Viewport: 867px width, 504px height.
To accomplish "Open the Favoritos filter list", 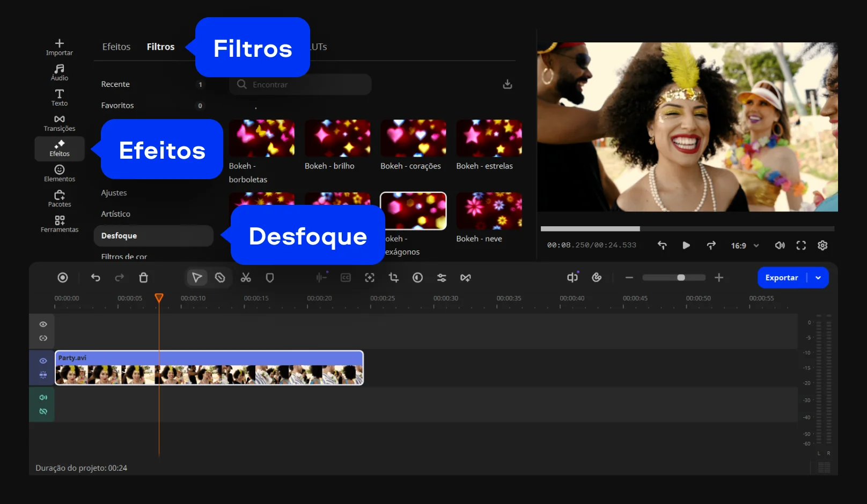I will click(x=117, y=106).
